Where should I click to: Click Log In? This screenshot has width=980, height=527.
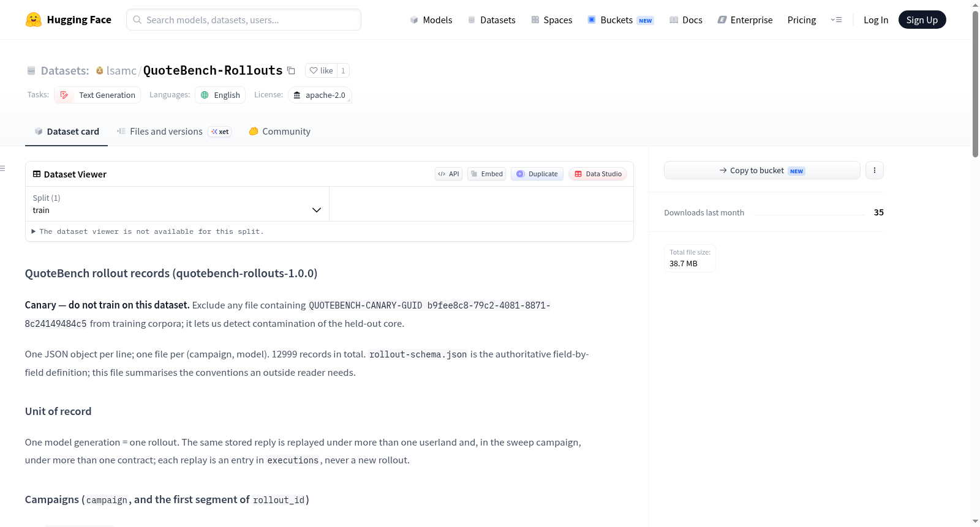point(876,20)
